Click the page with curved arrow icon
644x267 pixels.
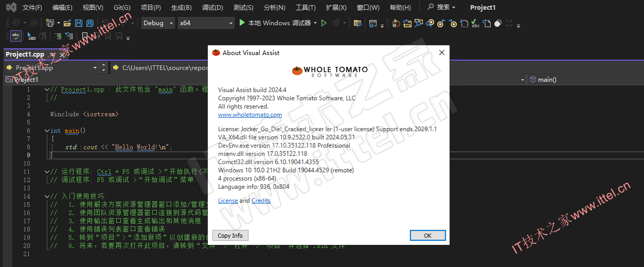(x=487, y=23)
